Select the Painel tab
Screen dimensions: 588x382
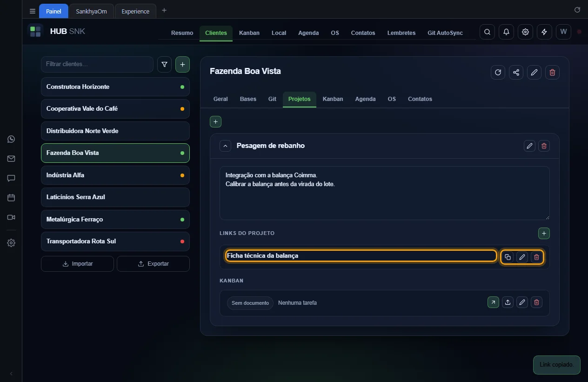pos(53,11)
